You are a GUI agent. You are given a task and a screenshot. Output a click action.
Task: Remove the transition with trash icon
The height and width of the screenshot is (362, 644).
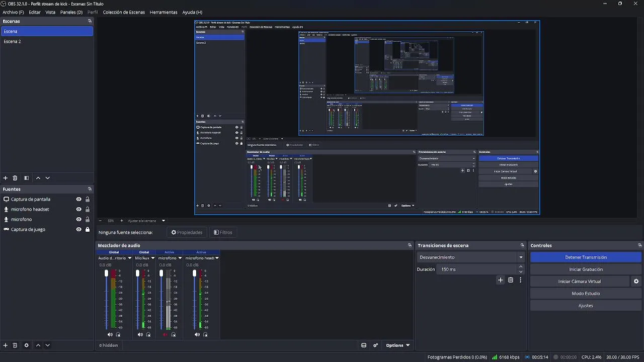(511, 280)
